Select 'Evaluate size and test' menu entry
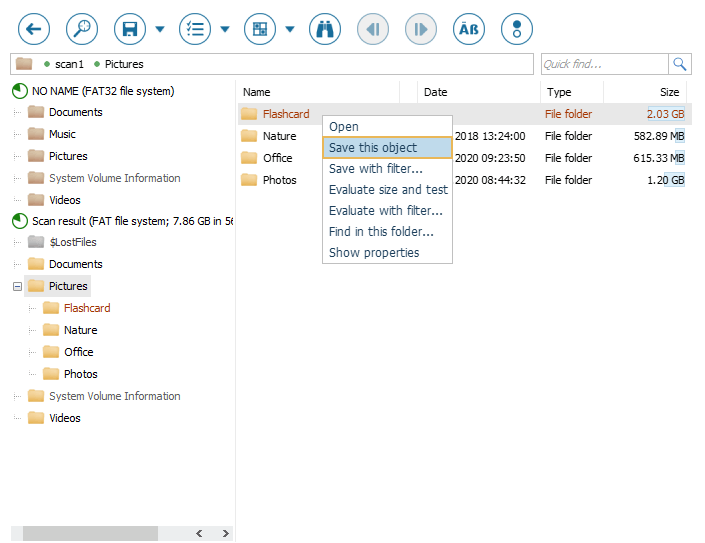Image resolution: width=705 pixels, height=543 pixels. pyautogui.click(x=388, y=190)
